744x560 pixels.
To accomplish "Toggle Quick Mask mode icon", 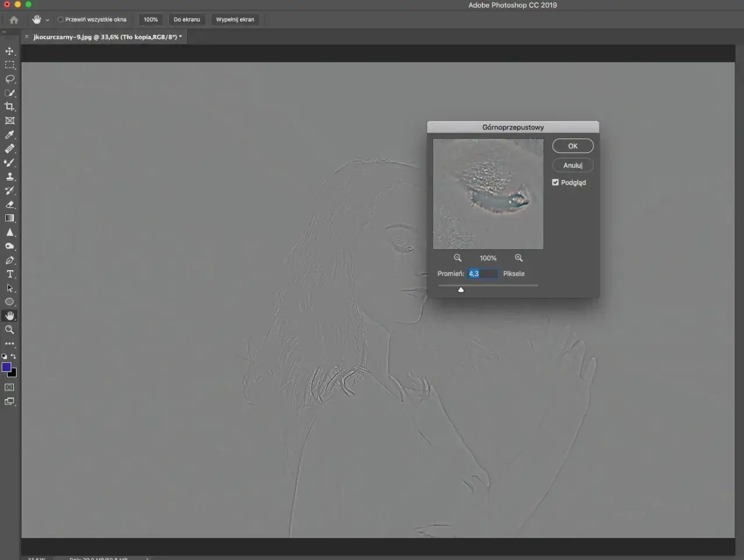I will (10, 387).
